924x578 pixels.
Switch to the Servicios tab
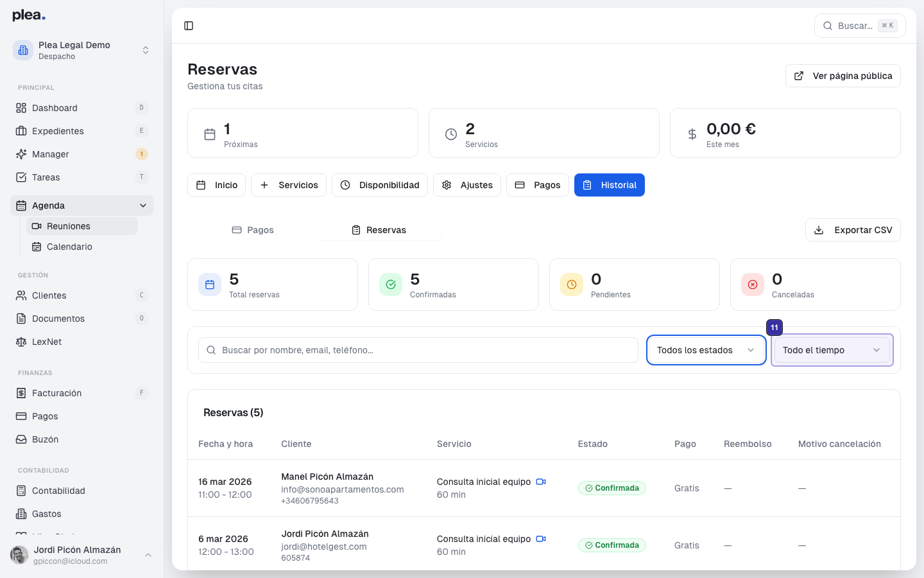(x=289, y=185)
